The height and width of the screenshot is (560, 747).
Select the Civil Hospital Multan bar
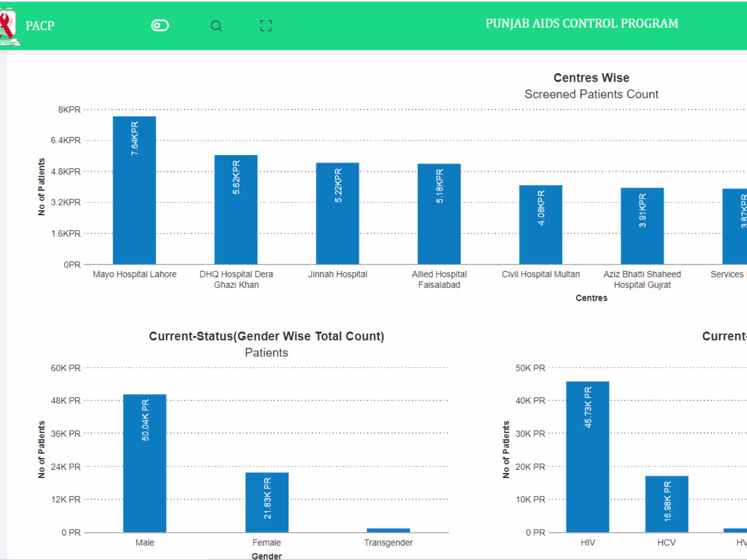pos(541,224)
